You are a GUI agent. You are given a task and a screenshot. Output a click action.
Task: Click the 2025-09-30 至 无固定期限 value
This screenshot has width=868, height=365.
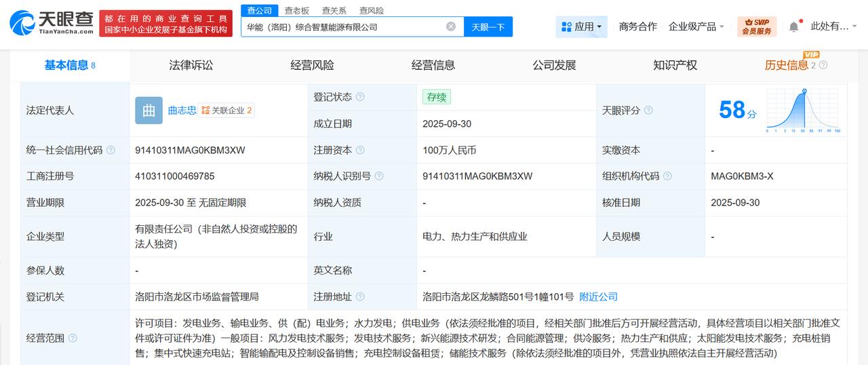(x=191, y=202)
